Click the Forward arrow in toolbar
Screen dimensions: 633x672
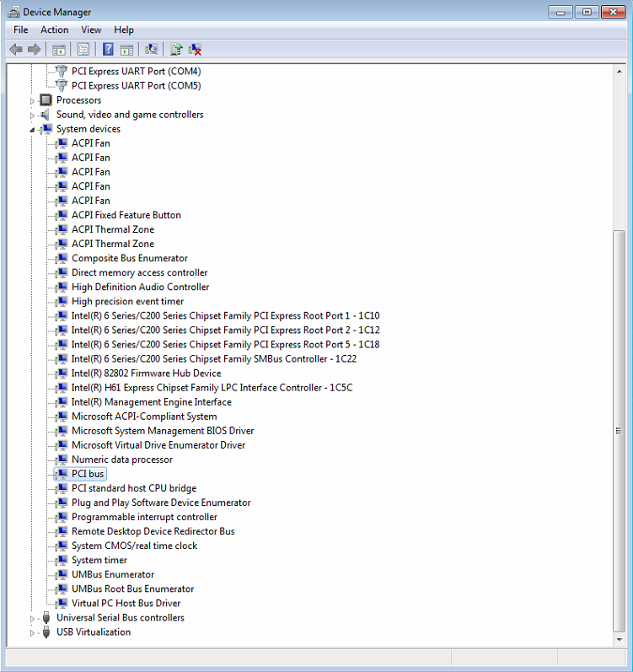(x=34, y=50)
